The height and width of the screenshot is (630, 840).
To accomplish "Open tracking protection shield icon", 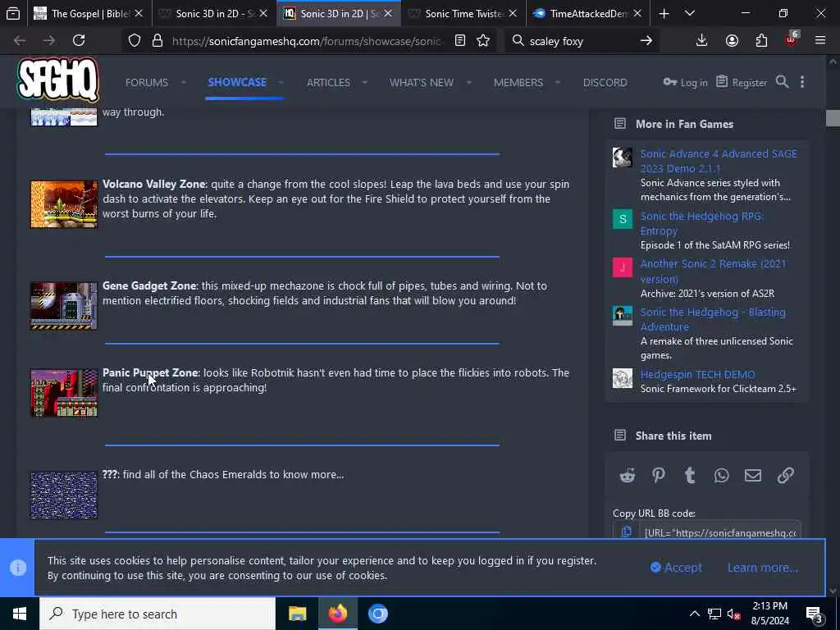I will coord(135,41).
